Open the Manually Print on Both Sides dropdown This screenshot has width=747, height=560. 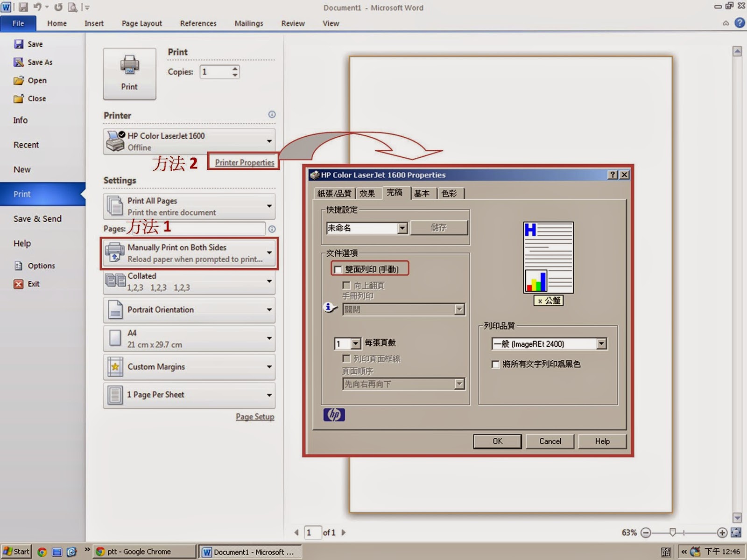coord(269,253)
